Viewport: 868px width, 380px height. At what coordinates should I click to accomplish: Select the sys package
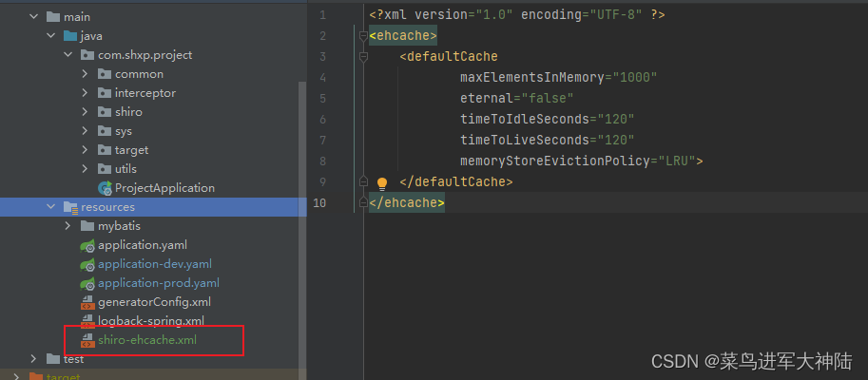tap(124, 131)
